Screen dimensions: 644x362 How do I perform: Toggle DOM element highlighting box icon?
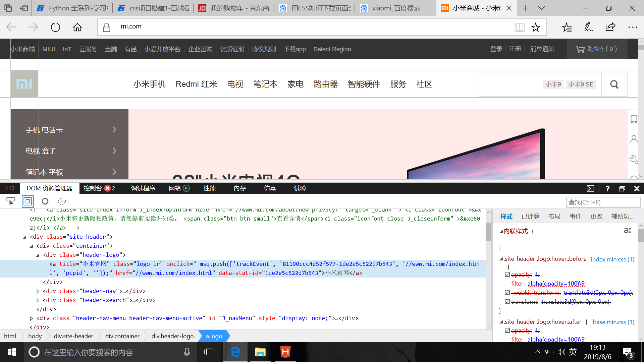click(28, 201)
